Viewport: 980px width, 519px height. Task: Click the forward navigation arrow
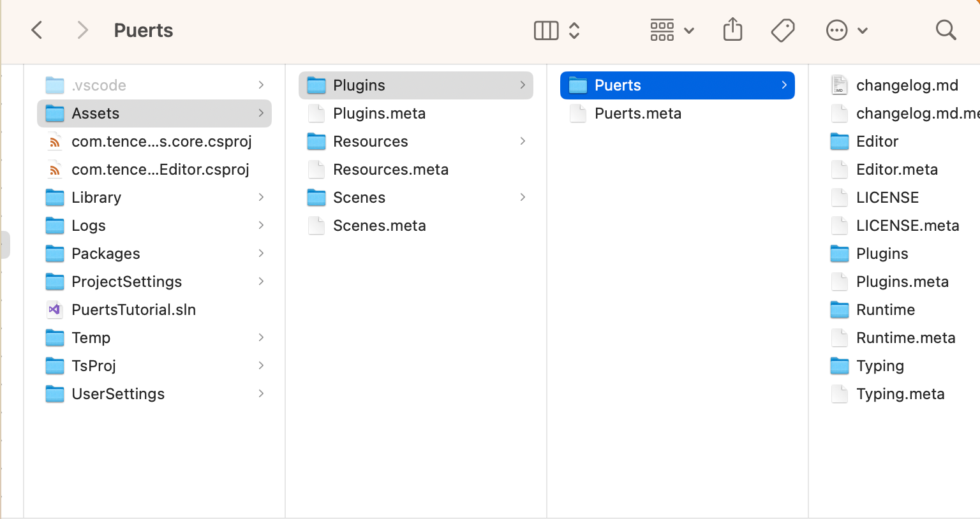[82, 30]
